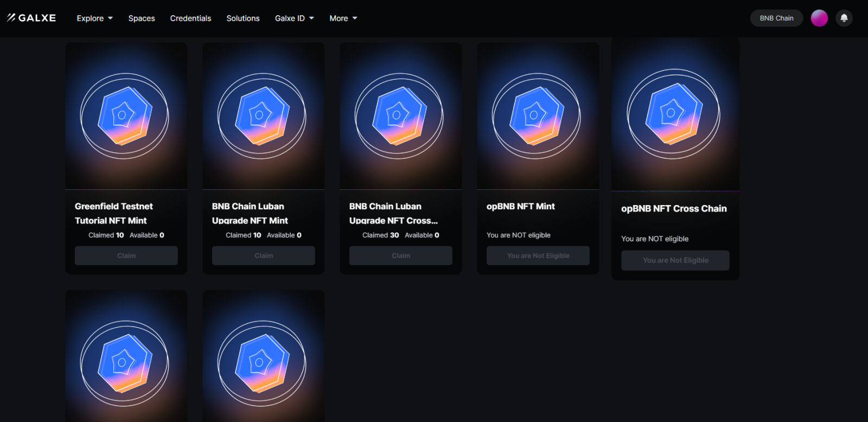Click NOT eligible text on opBNB NFT Mint card

pos(519,235)
